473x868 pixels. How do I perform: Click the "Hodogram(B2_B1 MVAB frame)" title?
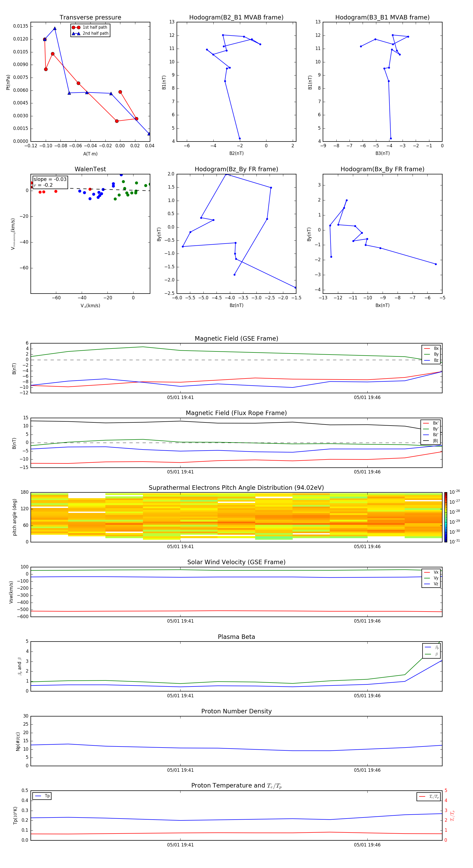236,18
